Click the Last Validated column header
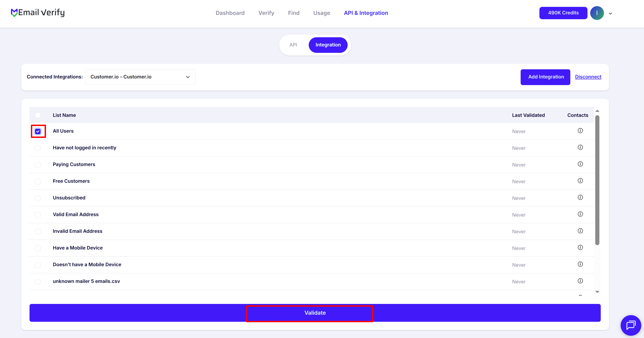The width and height of the screenshot is (644, 338). coord(528,115)
